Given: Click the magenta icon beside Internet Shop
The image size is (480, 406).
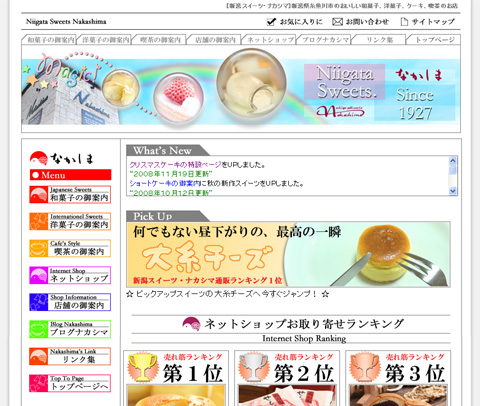Looking at the screenshot, I should coord(39,275).
